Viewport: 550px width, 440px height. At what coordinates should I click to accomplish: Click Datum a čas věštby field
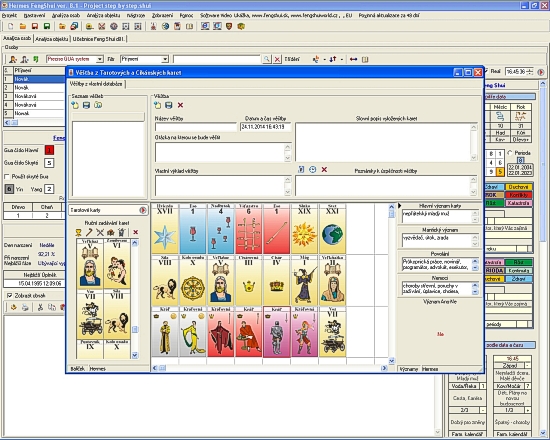click(x=266, y=127)
